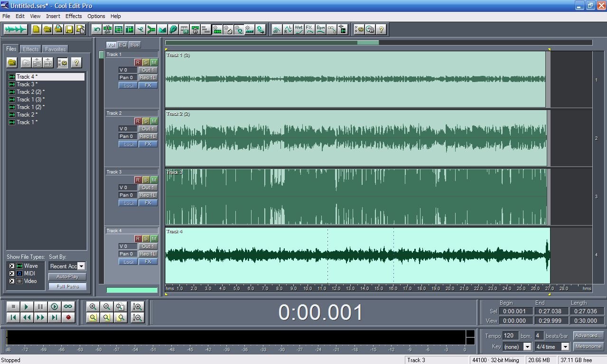Open the File menu
607x364 pixels.
click(x=6, y=16)
